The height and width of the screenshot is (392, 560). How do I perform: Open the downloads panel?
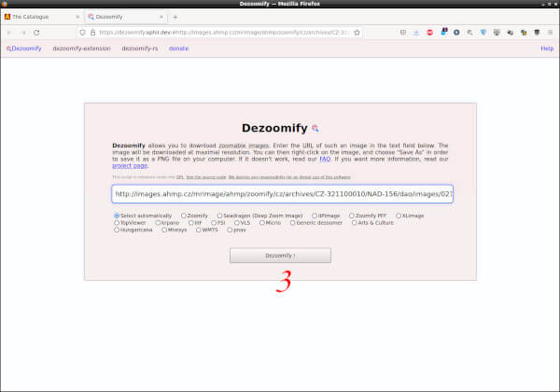[416, 33]
